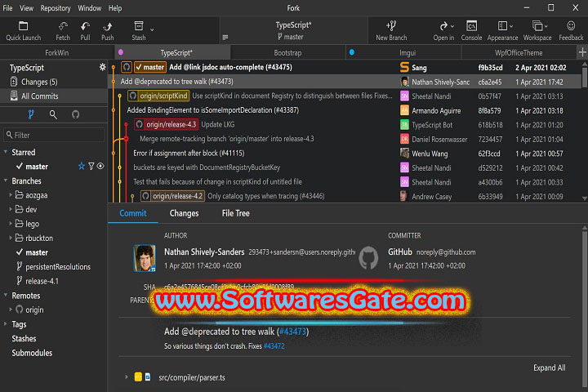Select the Commit details tab
The image size is (588, 392).
click(x=133, y=213)
